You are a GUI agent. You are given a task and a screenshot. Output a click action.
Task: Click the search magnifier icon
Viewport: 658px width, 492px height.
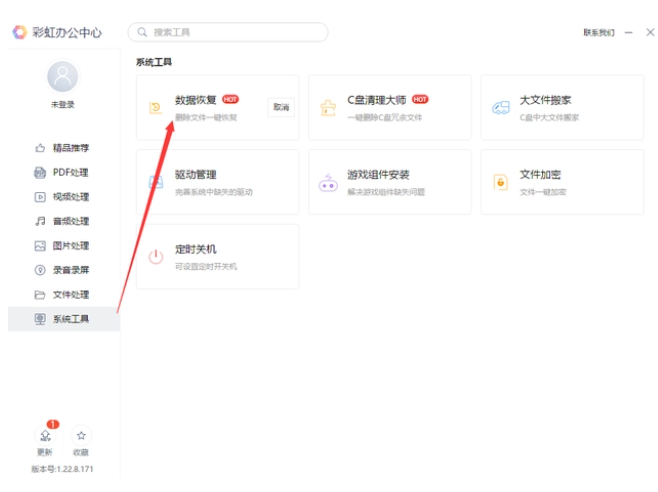click(x=142, y=32)
